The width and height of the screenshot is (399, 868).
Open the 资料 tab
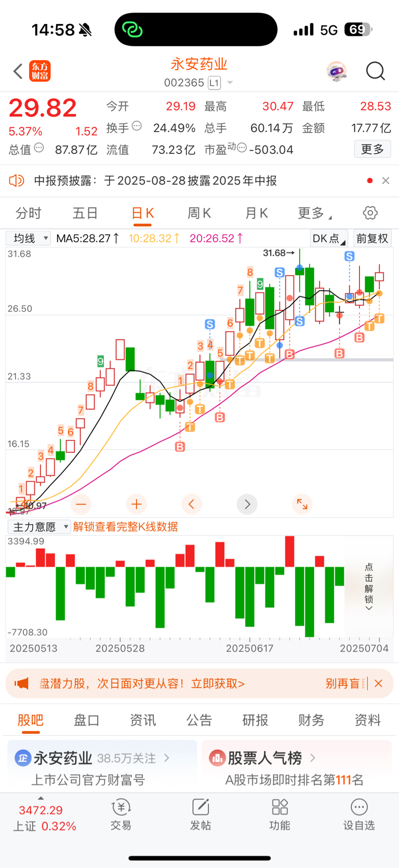[x=367, y=720]
